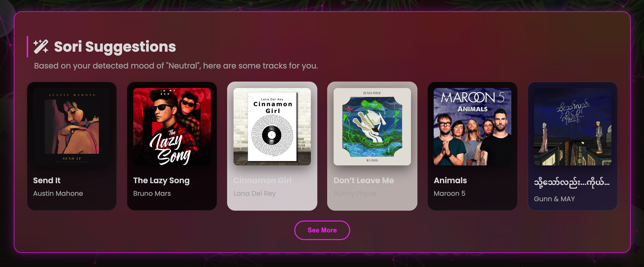Open Don't Leave Me album artwork
The width and height of the screenshot is (644, 267).
point(372,127)
